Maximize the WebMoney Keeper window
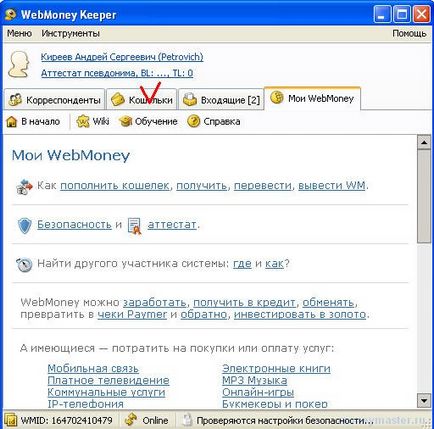The height and width of the screenshot is (429, 434). click(402, 15)
